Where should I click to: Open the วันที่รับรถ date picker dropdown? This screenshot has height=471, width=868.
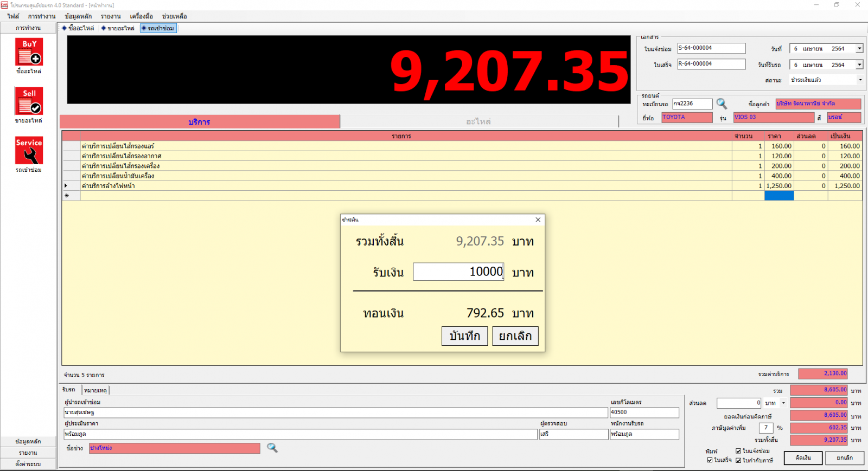[x=859, y=65]
